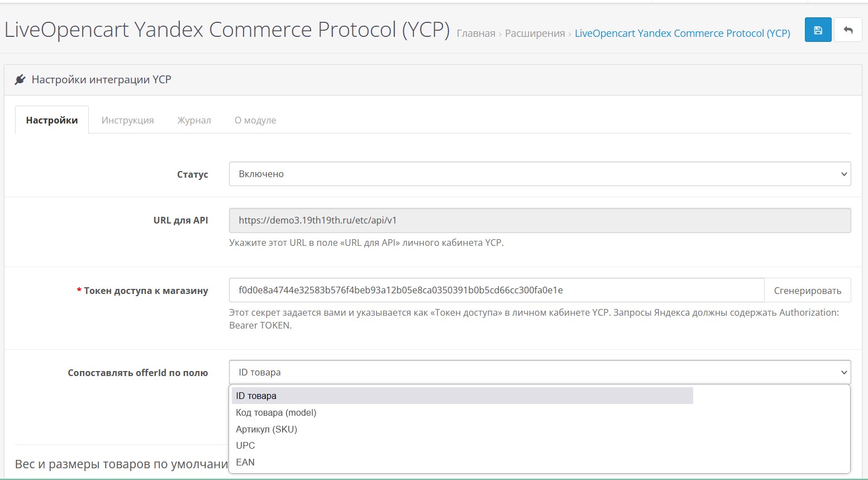Click the URL для API label
Image resolution: width=868 pixels, height=480 pixels.
coord(181,220)
